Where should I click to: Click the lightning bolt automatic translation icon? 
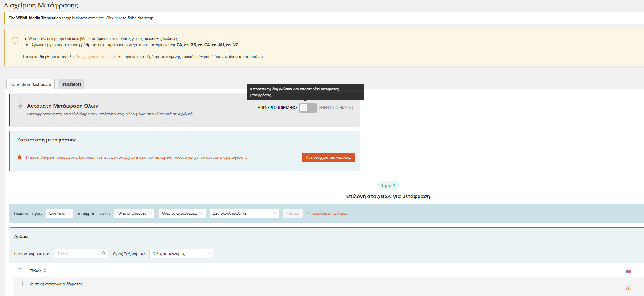pos(20,106)
